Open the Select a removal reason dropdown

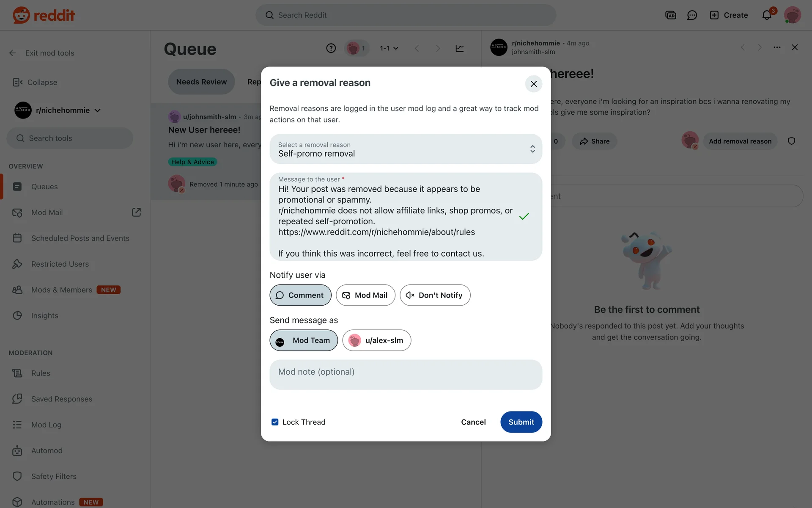(406, 149)
